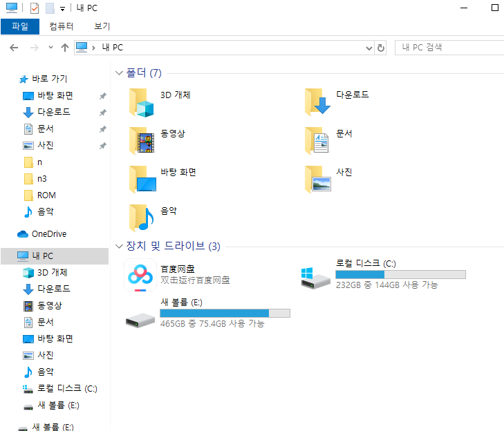Click the text 232GB 중 144GB 사용 가능
Image resolution: width=504 pixels, height=431 pixels.
coord(387,285)
